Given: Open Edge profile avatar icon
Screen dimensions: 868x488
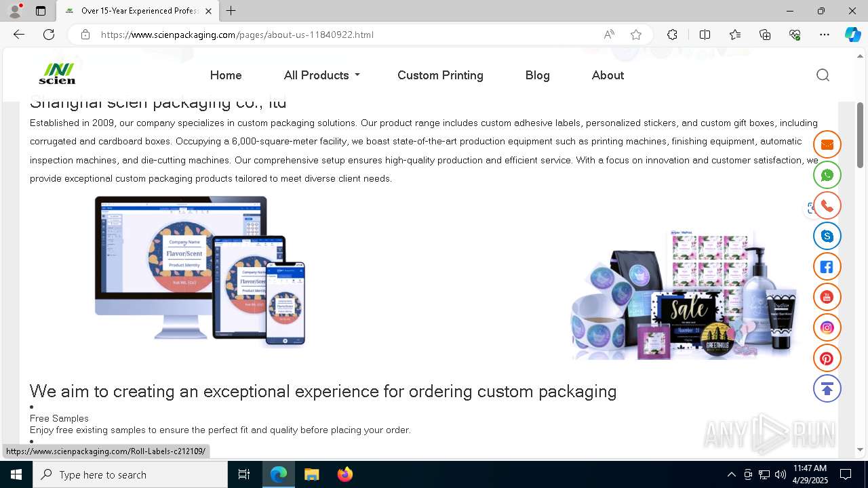Looking at the screenshot, I should coord(15,11).
